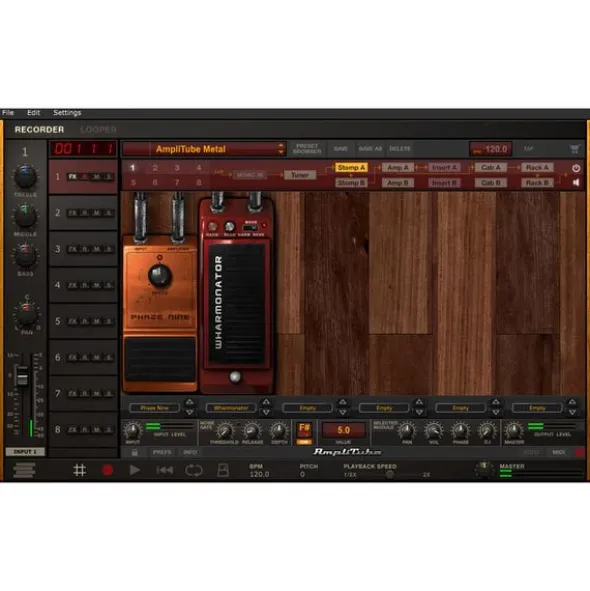
Task: Click the noise gate Release knob
Action: tap(251, 430)
